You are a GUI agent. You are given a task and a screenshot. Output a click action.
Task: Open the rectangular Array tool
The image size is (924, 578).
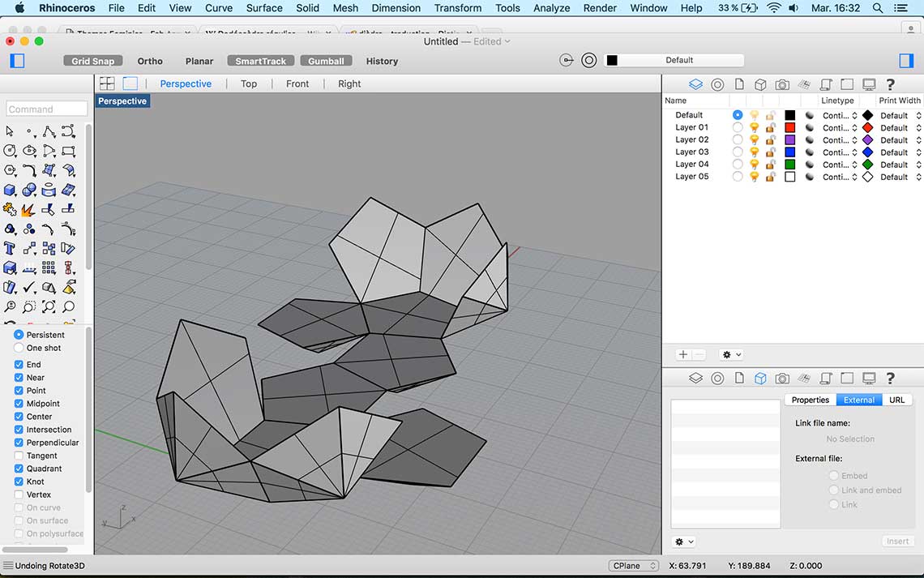49,268
